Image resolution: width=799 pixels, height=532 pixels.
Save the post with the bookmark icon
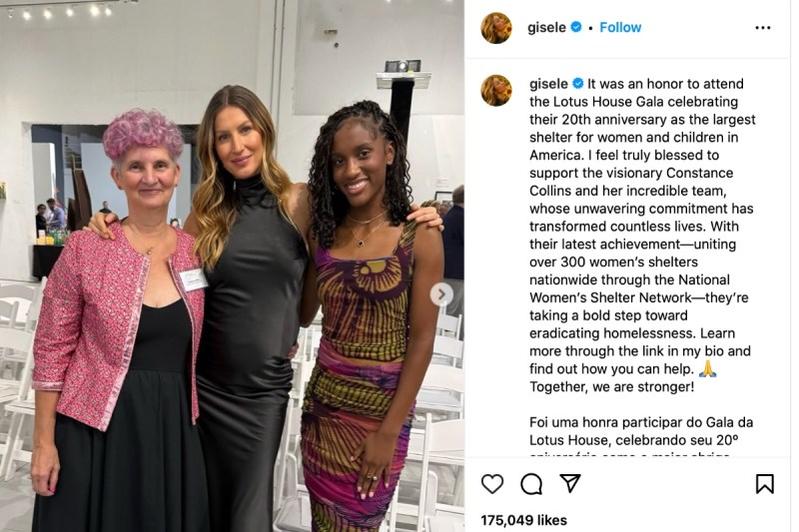764,484
